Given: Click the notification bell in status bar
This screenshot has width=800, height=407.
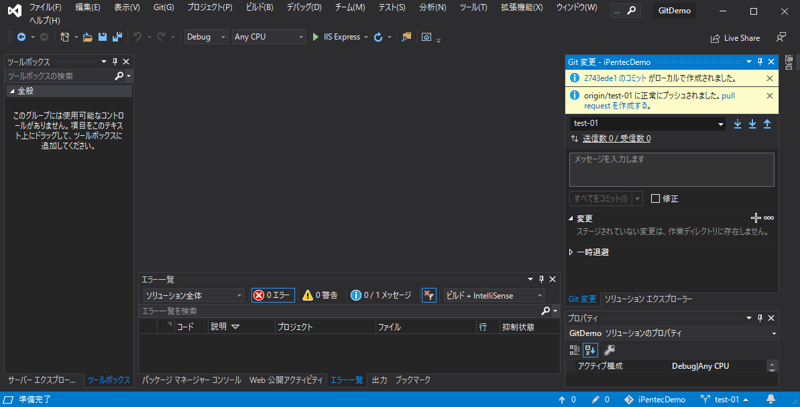Looking at the screenshot, I should [771, 399].
